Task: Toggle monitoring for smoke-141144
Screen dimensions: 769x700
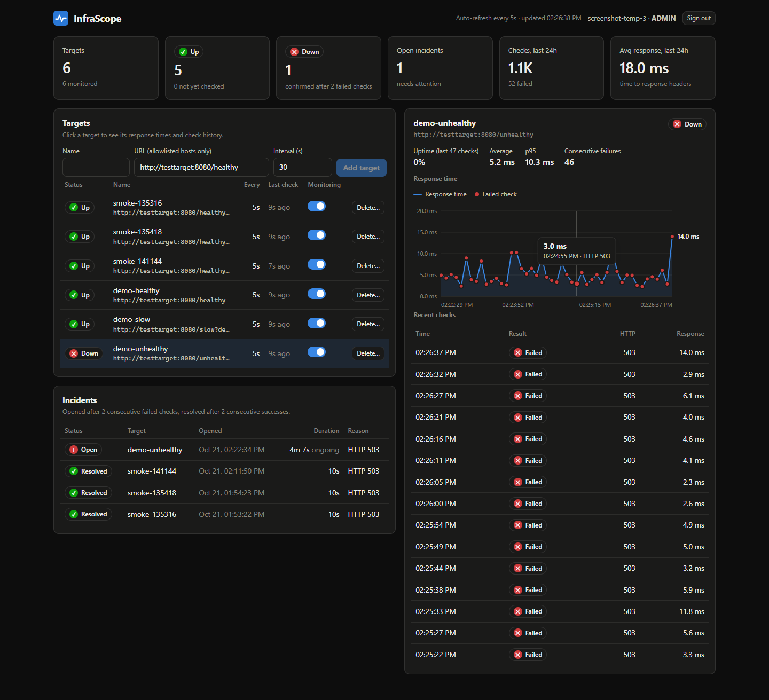Action: click(x=317, y=264)
